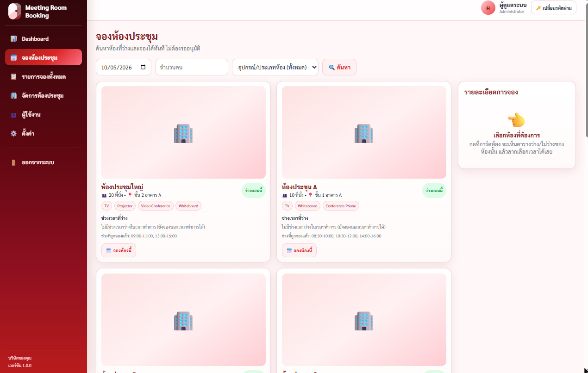Click the ห้องประชุม A room title
This screenshot has width=588, height=373.
[300, 187]
